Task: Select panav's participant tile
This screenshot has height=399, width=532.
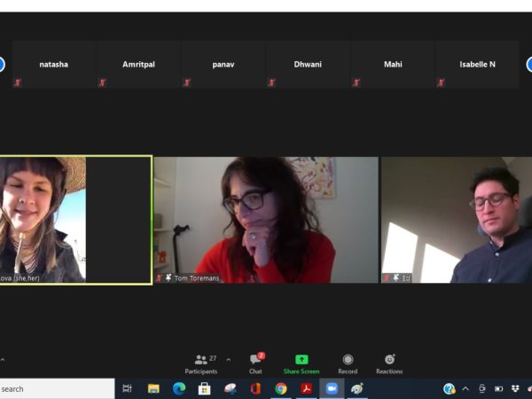Action: tap(223, 65)
